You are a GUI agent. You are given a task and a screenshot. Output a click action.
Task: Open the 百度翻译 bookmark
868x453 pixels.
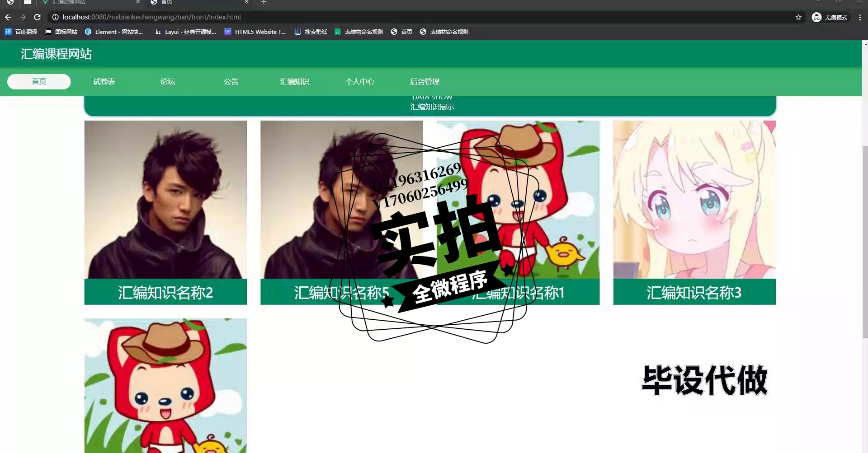pos(21,32)
